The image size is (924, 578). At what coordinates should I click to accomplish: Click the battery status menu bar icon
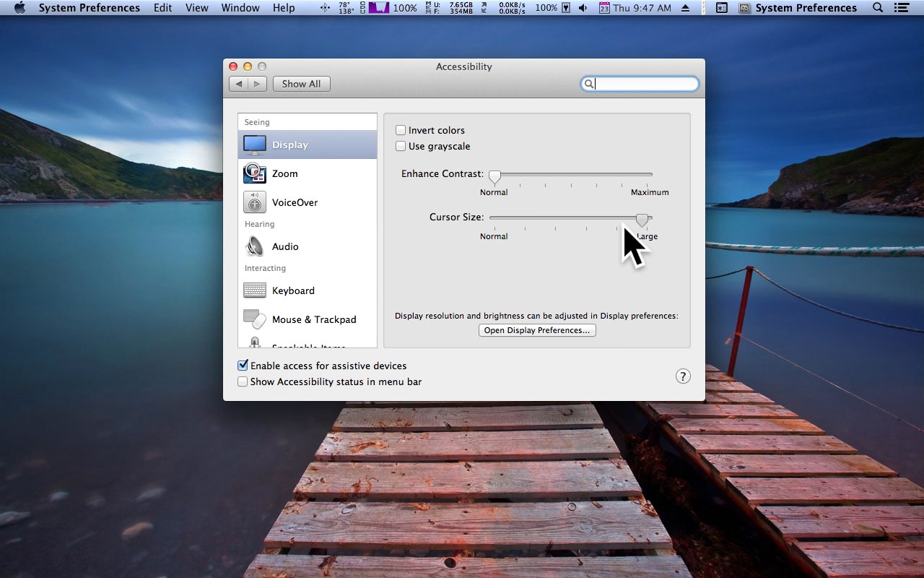click(x=566, y=8)
